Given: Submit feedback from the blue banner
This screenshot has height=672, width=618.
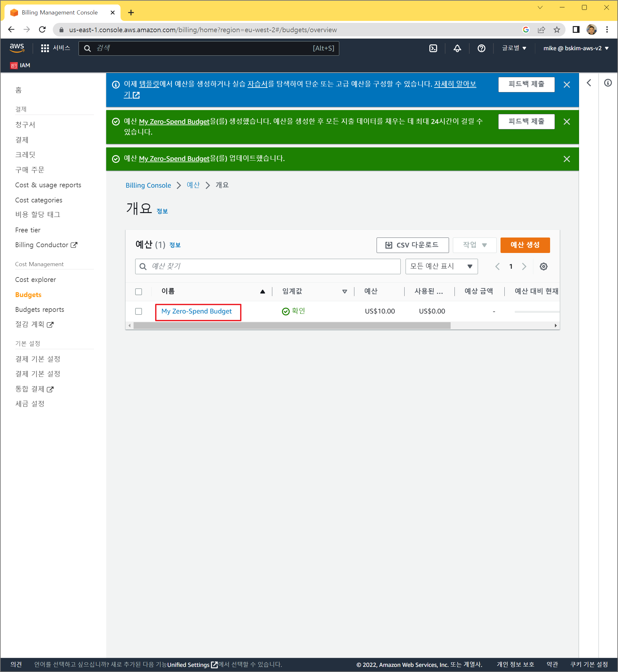Looking at the screenshot, I should (526, 84).
